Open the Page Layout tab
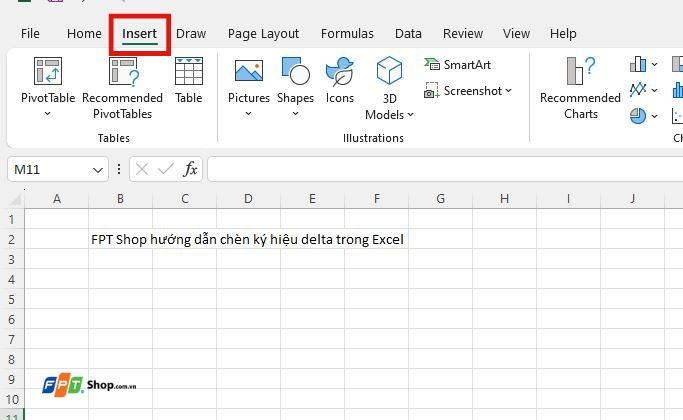The height and width of the screenshot is (420, 683). [x=263, y=34]
